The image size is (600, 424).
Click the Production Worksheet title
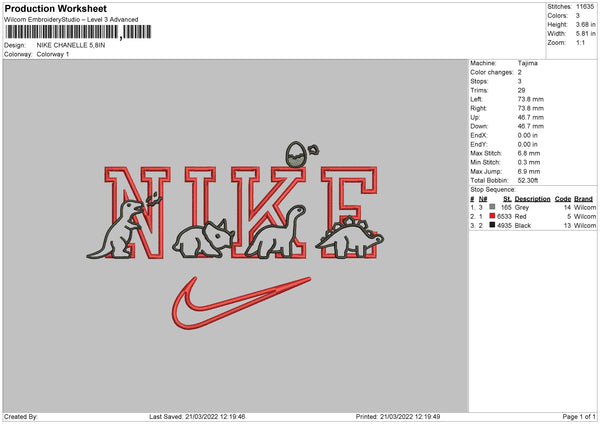55,8
